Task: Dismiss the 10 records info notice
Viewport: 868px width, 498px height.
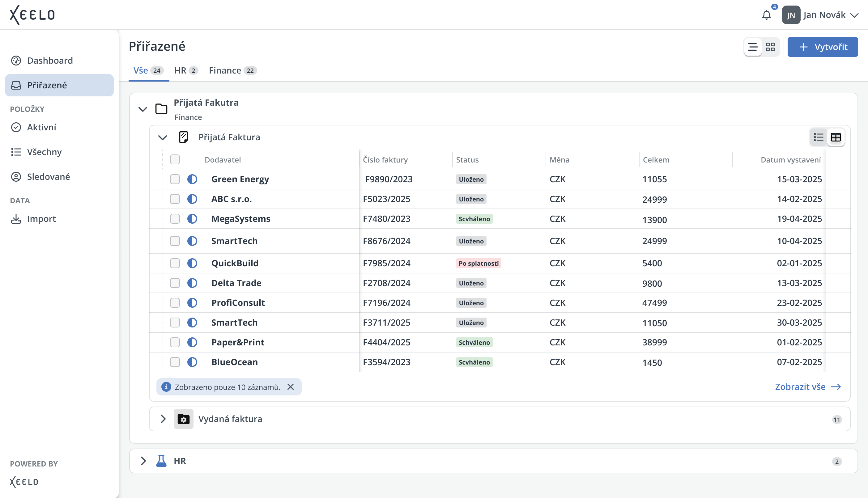Action: [291, 387]
